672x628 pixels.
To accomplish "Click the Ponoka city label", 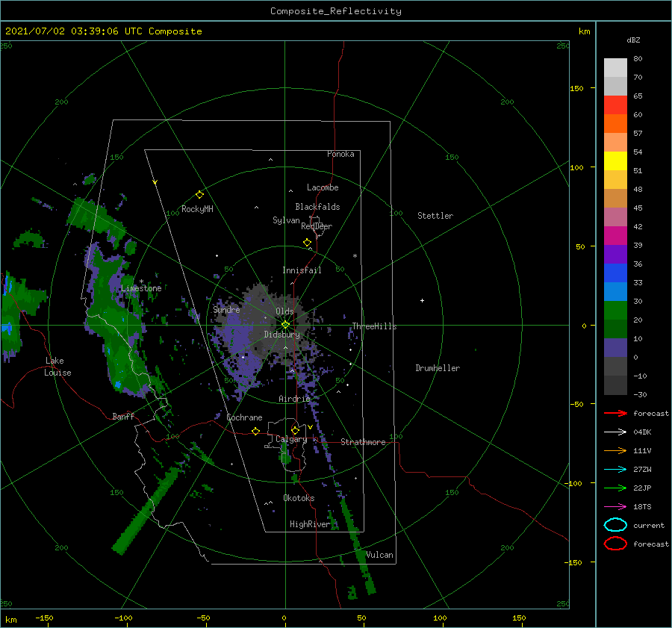I will point(340,154).
